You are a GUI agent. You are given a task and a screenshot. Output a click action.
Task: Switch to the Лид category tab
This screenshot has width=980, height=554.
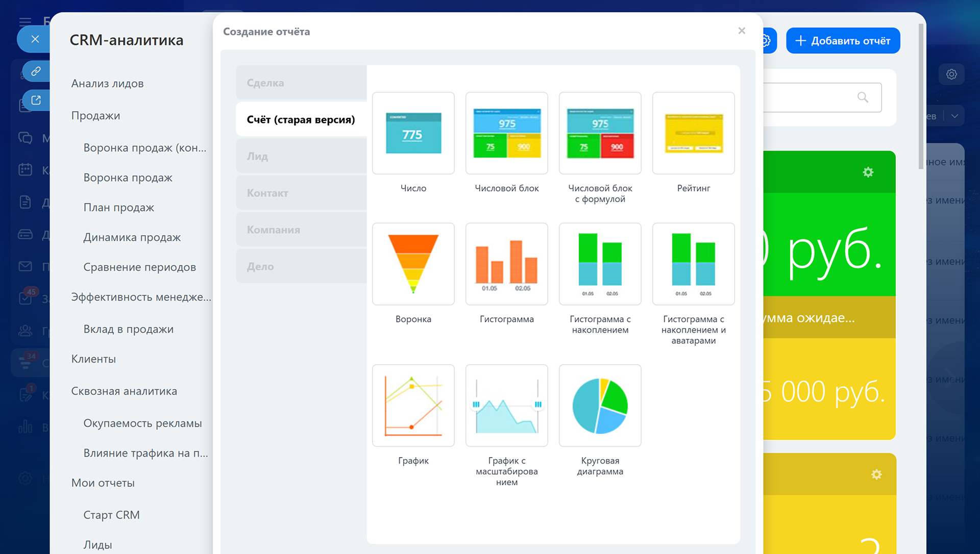tap(301, 156)
